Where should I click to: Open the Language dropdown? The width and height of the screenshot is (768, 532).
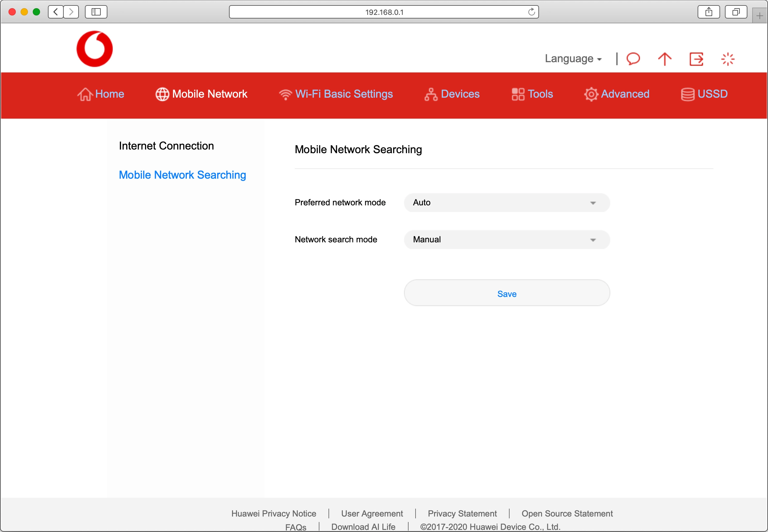pos(573,59)
